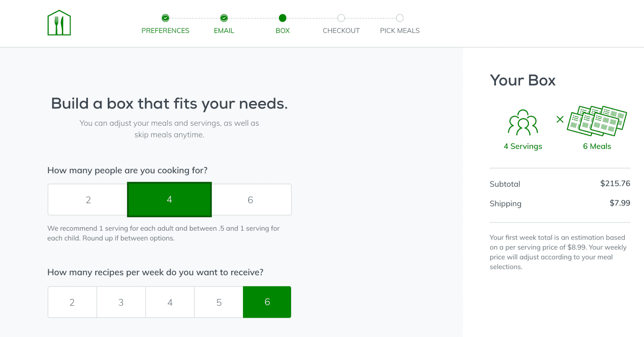Image resolution: width=644 pixels, height=337 pixels.
Task: Click the 'Your Box' heading
Action: tap(522, 80)
